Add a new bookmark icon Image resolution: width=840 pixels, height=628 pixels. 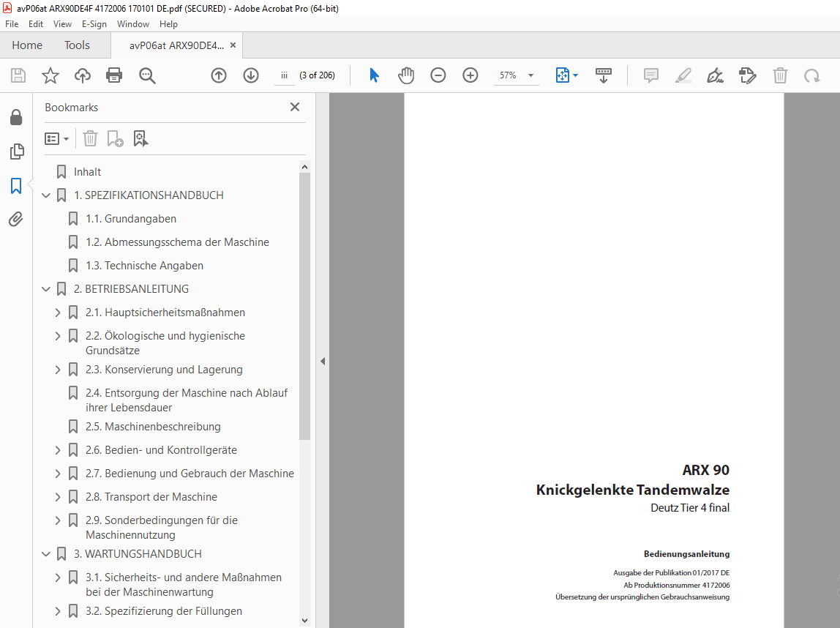115,139
